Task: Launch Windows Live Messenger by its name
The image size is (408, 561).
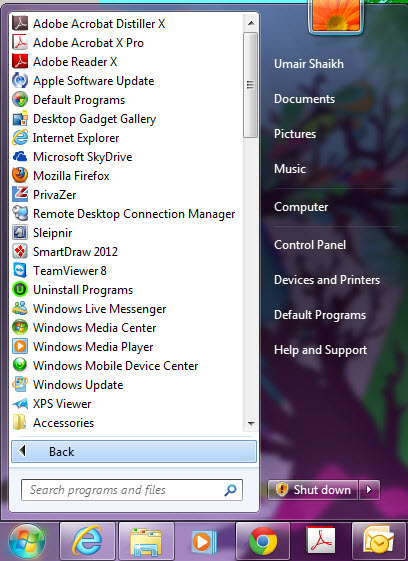Action: 99,309
